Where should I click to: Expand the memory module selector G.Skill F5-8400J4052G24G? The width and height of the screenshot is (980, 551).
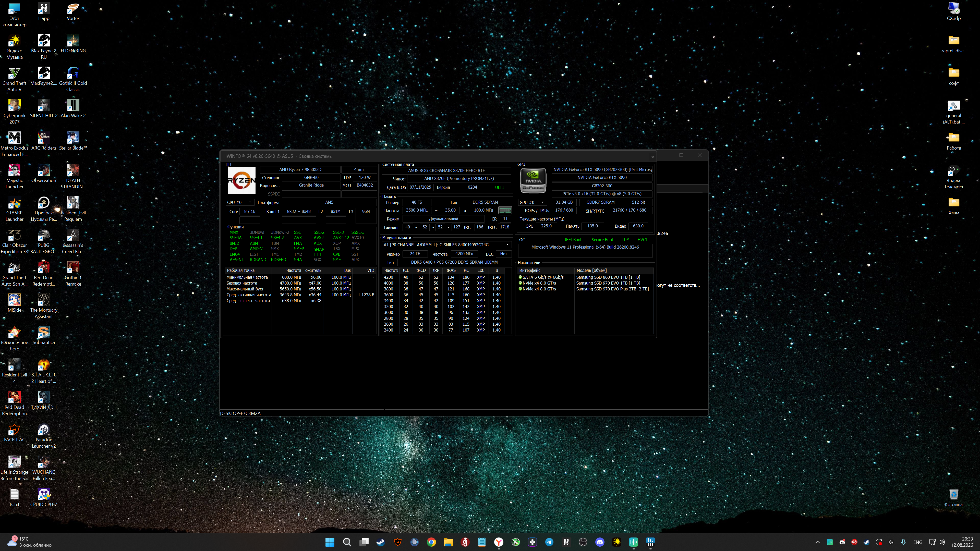(x=447, y=245)
